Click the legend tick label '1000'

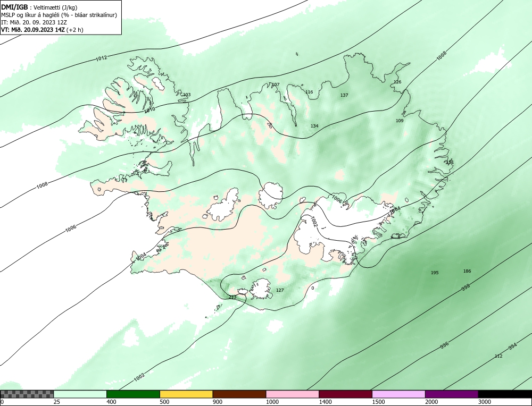(x=272, y=402)
